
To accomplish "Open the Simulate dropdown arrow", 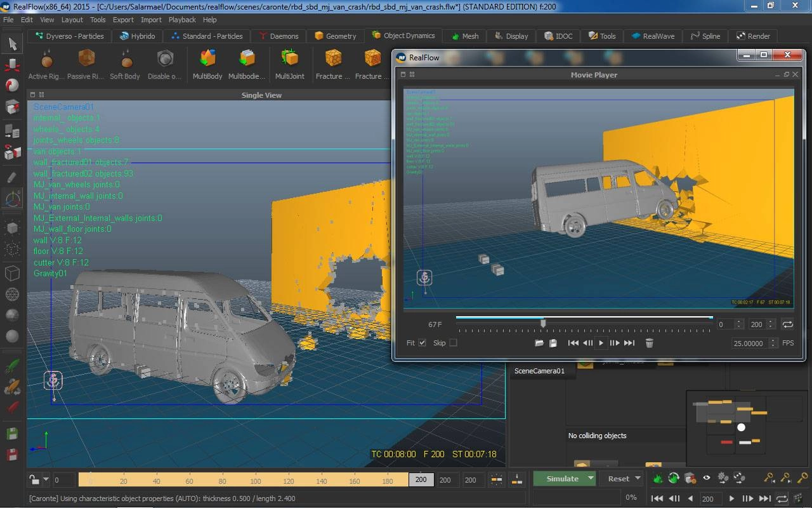I will 591,479.
